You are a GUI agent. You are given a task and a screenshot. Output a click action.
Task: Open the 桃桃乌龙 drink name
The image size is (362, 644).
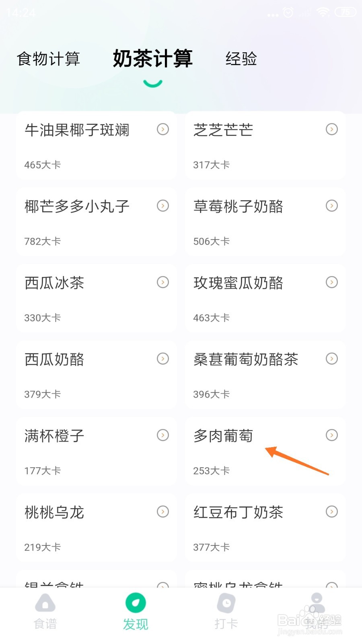click(54, 512)
